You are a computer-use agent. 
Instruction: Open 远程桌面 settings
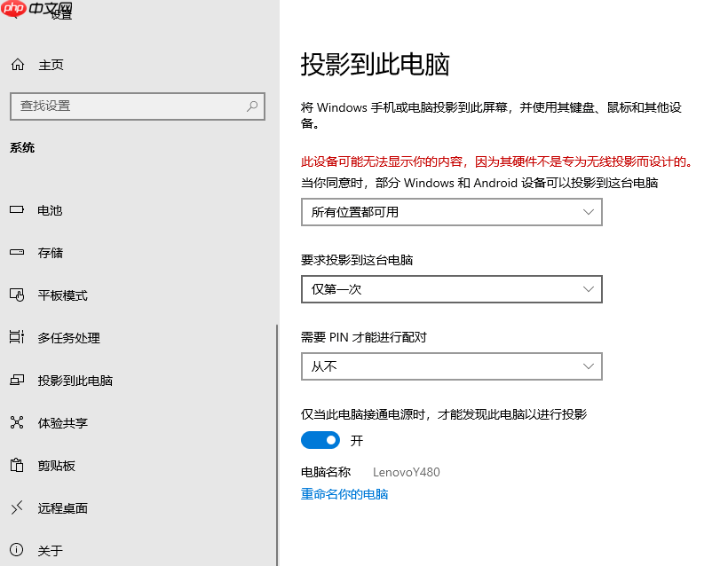pyautogui.click(x=57, y=507)
